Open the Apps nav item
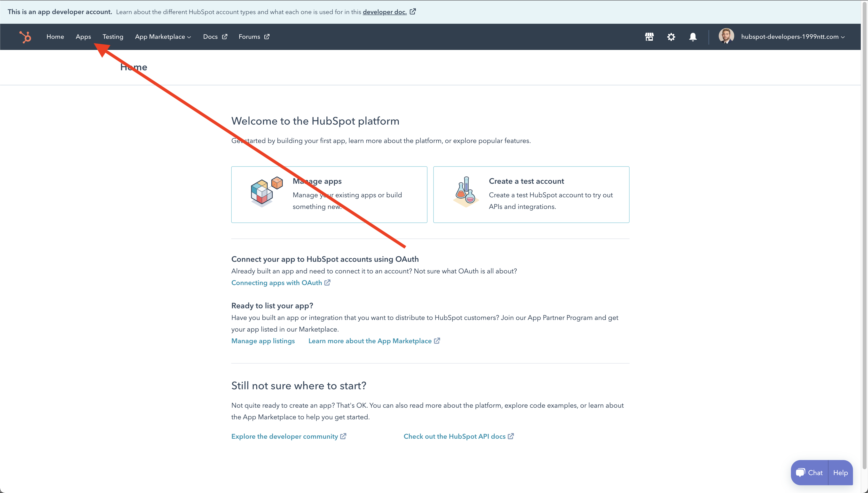 point(83,37)
